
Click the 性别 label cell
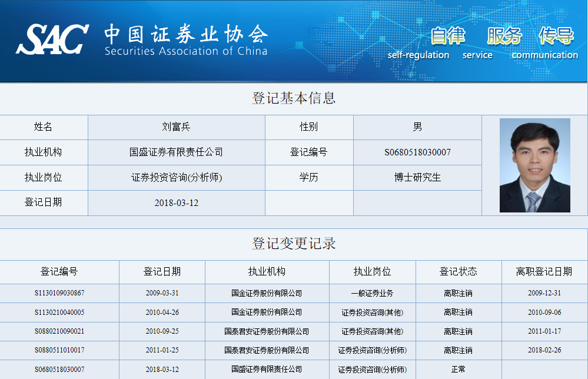point(308,127)
